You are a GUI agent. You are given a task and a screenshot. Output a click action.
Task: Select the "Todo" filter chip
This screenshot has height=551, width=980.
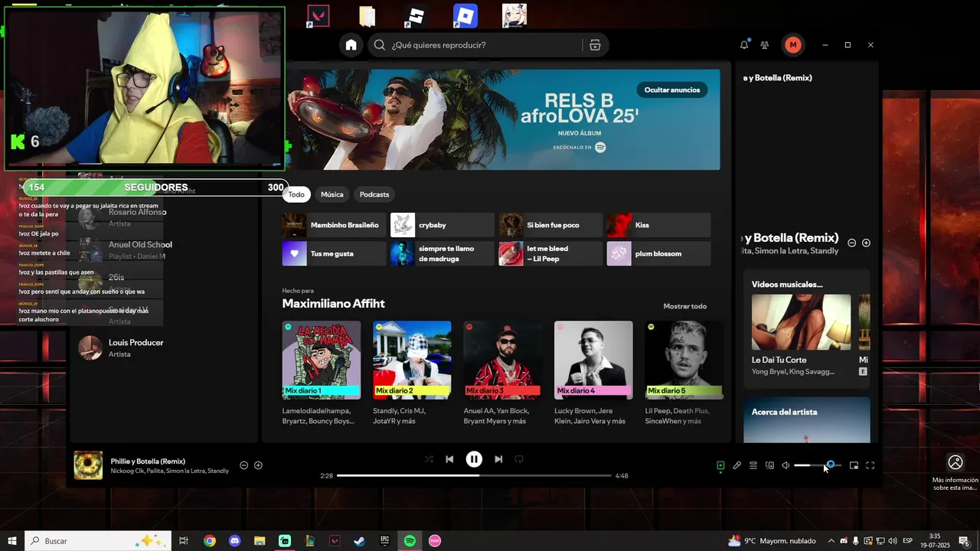coord(296,194)
